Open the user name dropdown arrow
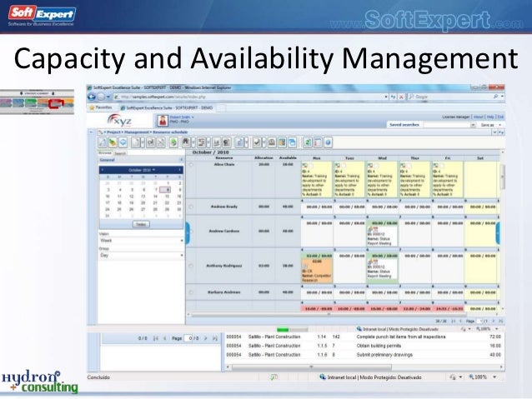Viewport: 532px width, 399px height. click(193, 117)
